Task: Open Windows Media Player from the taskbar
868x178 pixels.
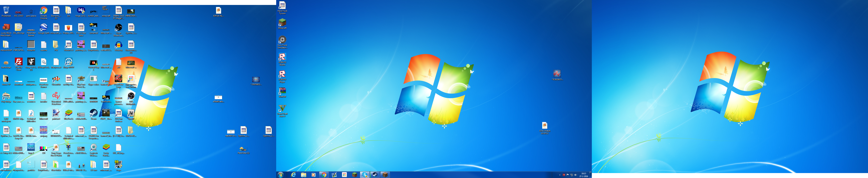Action: coord(314,175)
